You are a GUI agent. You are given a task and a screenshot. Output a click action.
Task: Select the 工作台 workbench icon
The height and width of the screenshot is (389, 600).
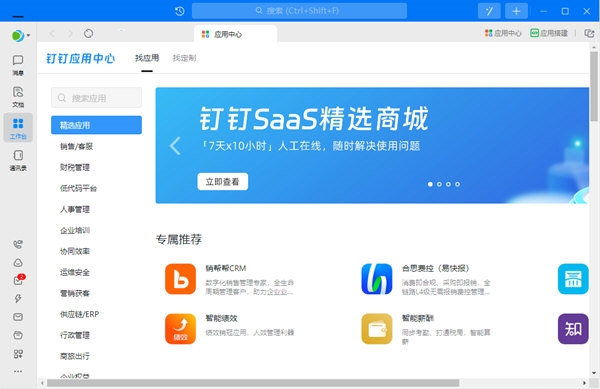tap(18, 128)
